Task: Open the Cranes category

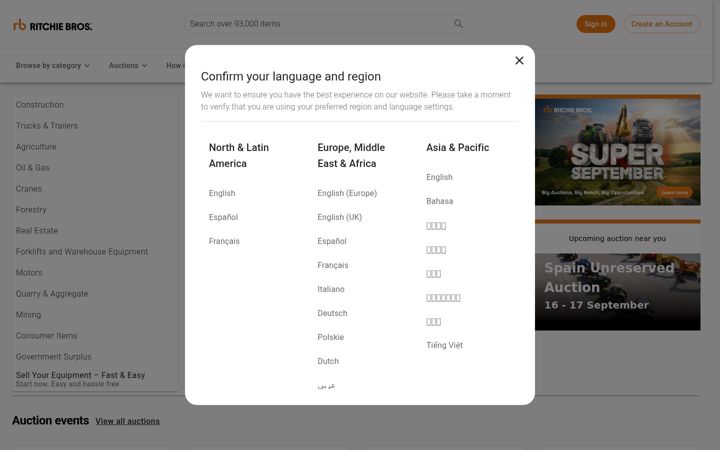Action: [x=28, y=189]
